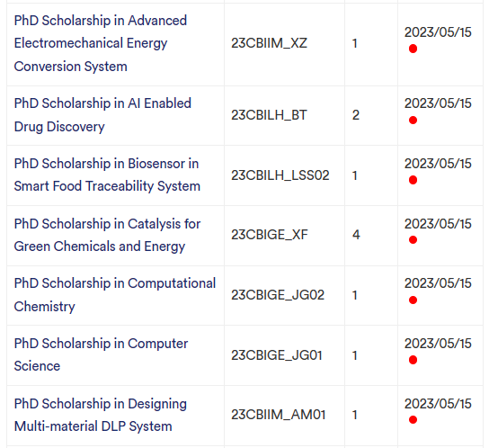Click red status dot for 23CBILH_BT row
Image resolution: width=489 pixels, height=448 pixels.
click(x=413, y=120)
